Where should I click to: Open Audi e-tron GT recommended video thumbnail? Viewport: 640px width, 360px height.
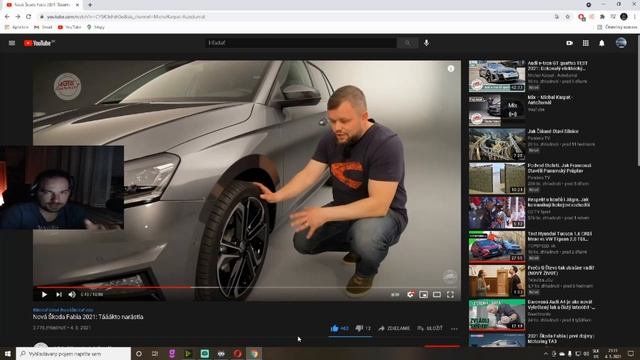[497, 76]
